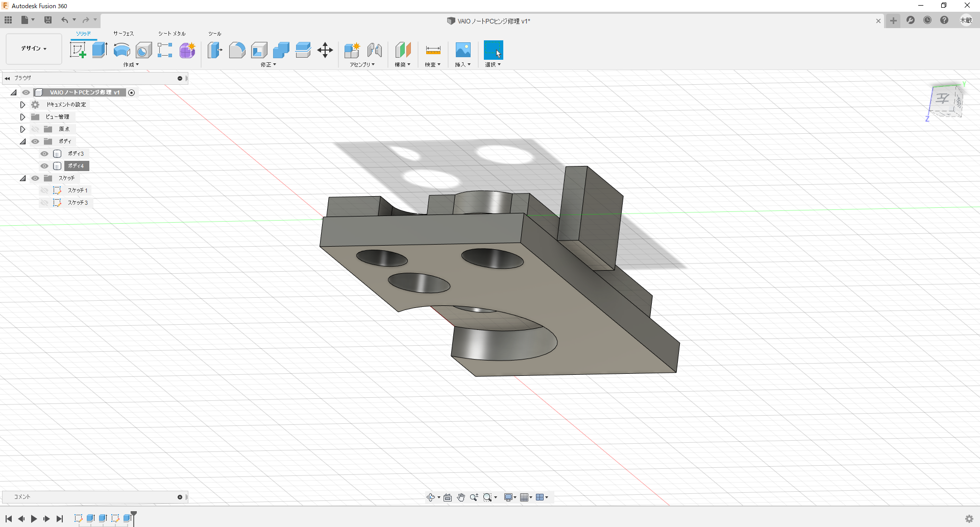The width and height of the screenshot is (980, 527).
Task: Hide ボディ4 with its eye icon
Action: point(44,166)
